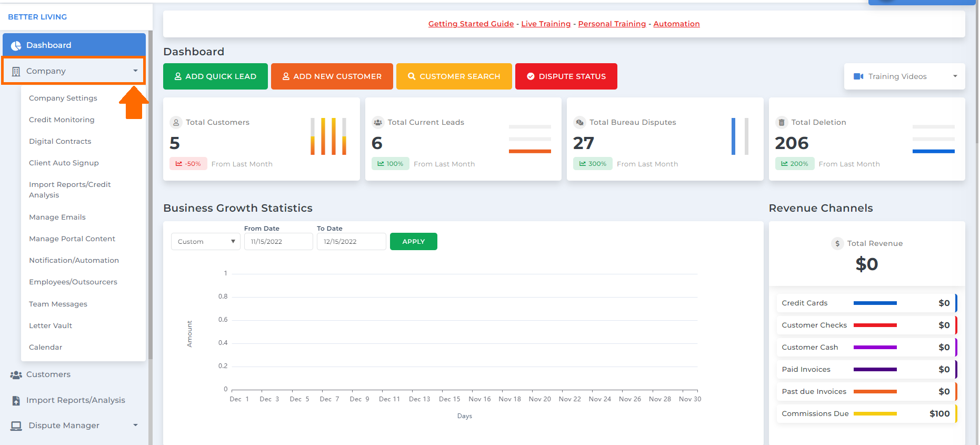Click the Past due Invoices orange bar
The width and height of the screenshot is (980, 445).
[875, 392]
